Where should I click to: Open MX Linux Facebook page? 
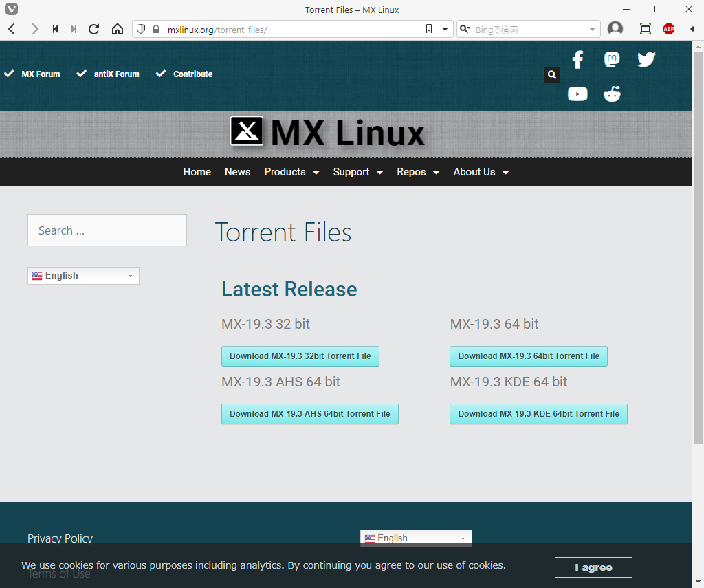pos(577,59)
